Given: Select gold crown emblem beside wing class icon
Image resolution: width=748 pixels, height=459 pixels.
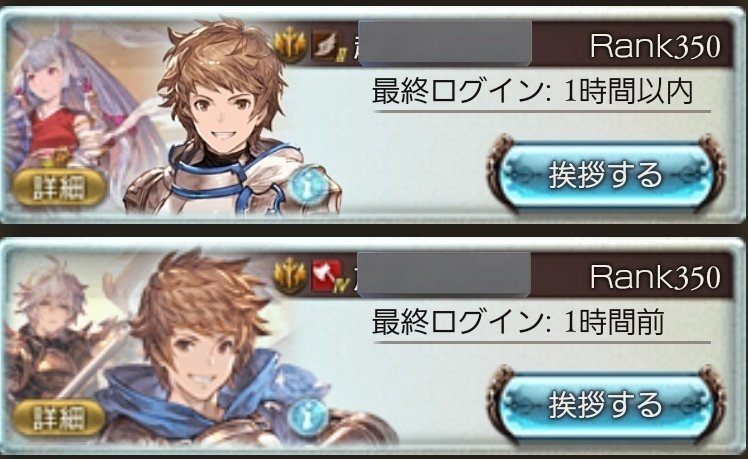Looking at the screenshot, I should coord(290,46).
